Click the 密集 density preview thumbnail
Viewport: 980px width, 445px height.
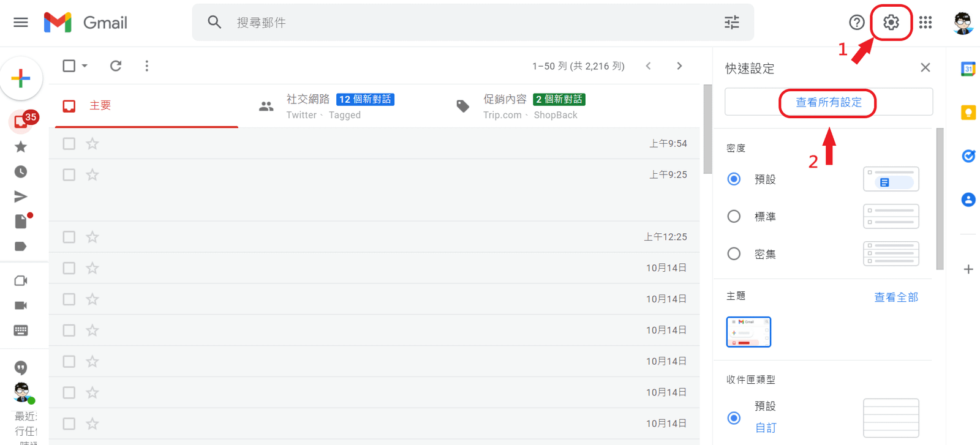pyautogui.click(x=891, y=253)
